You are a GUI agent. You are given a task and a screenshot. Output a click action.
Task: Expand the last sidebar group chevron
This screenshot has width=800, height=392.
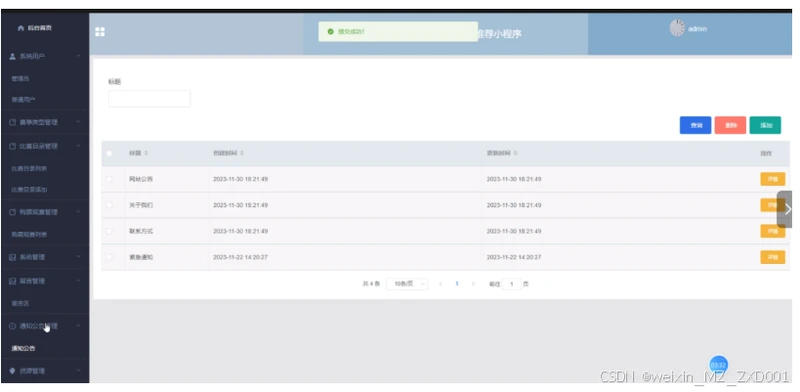point(79,371)
